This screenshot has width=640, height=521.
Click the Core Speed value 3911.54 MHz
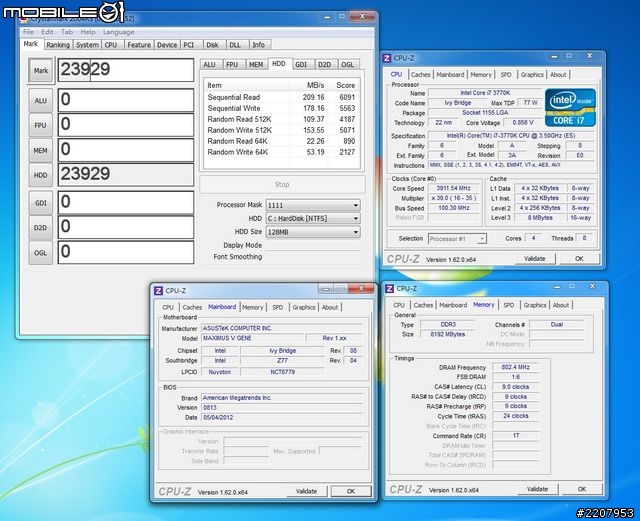[x=453, y=188]
